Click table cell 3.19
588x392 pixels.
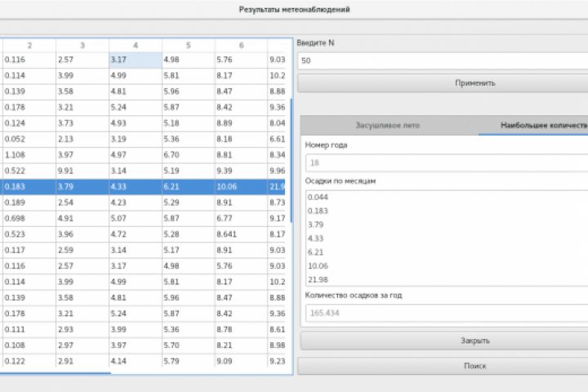coord(136,139)
